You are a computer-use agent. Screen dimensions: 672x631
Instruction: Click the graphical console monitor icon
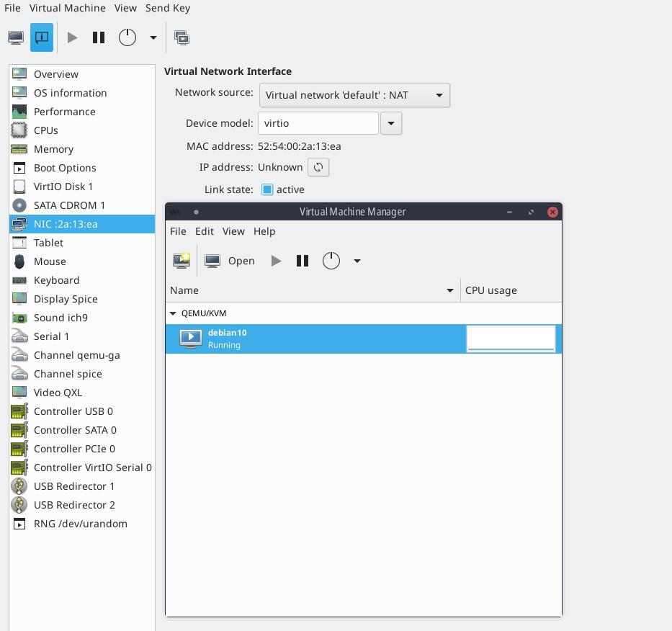[x=16, y=37]
